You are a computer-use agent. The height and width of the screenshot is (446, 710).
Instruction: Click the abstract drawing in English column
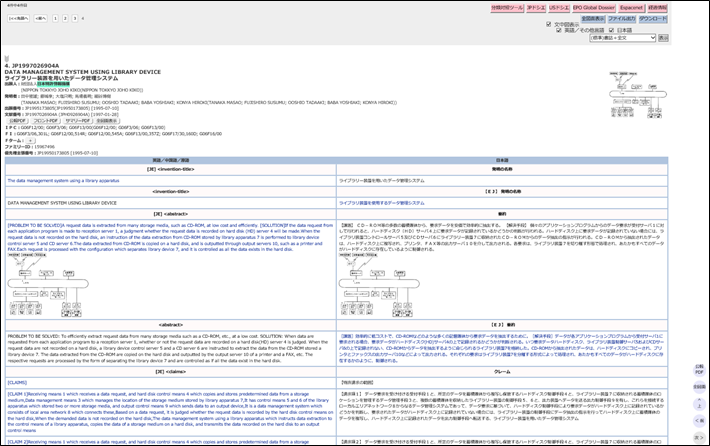pos(48,284)
